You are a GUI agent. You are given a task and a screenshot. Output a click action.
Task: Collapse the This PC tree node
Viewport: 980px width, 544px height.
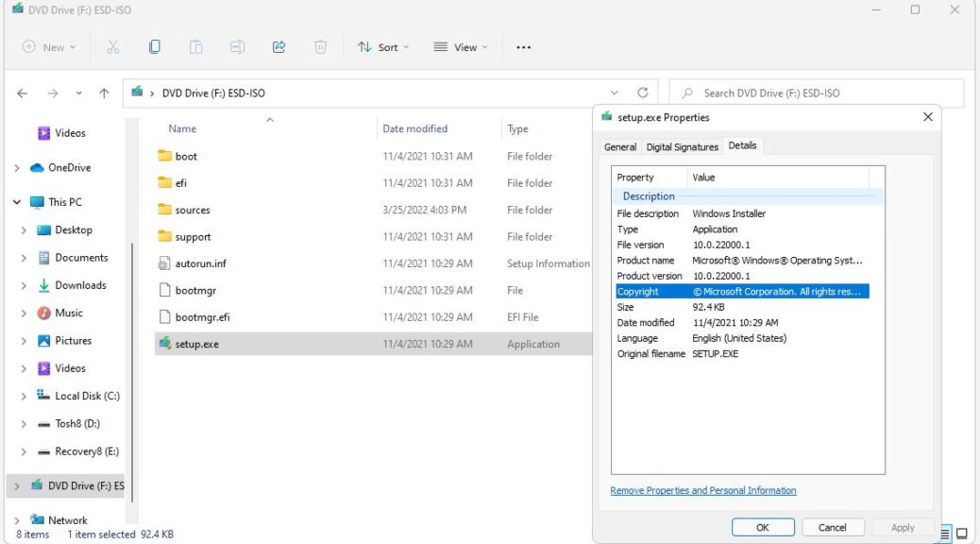click(17, 202)
